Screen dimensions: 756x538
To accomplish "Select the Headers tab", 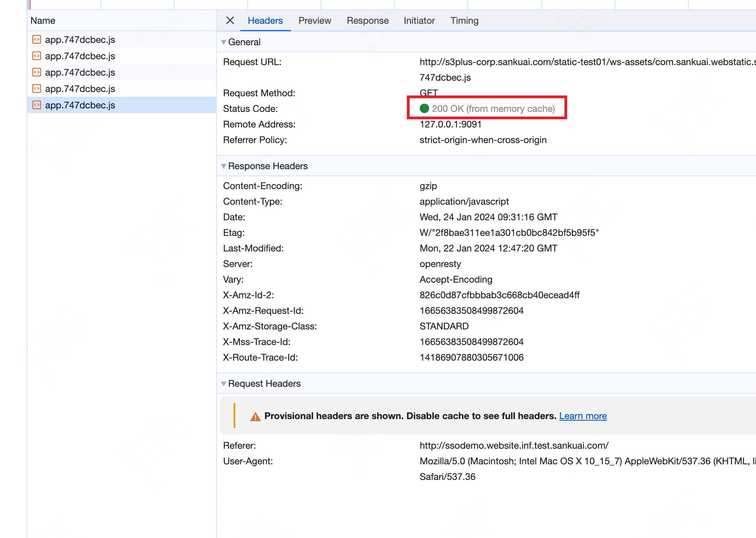I will 265,20.
